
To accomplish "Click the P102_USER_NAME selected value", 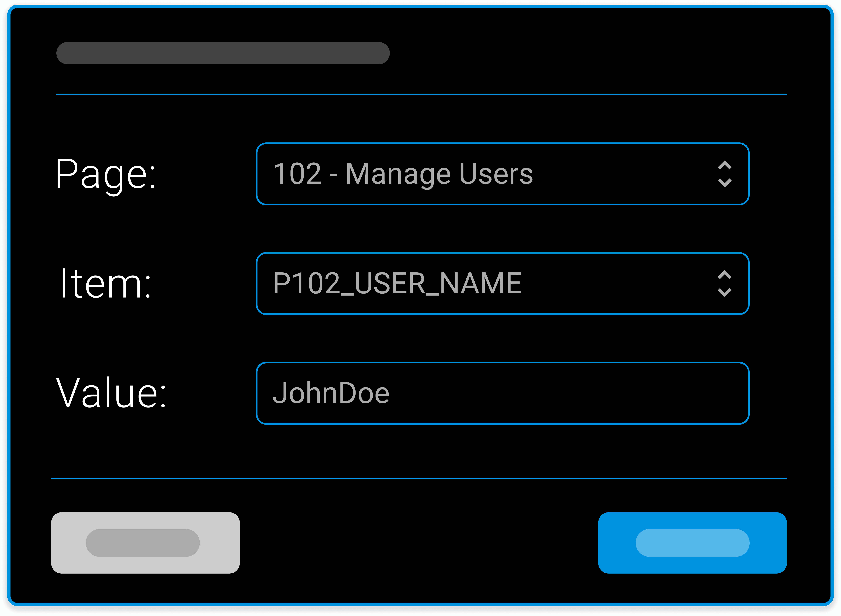I will [397, 283].
